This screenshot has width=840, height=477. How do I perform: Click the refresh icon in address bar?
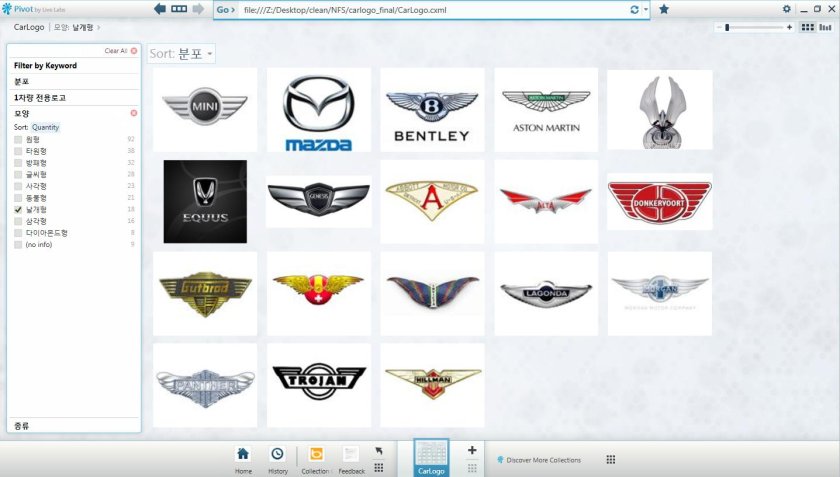coord(634,9)
